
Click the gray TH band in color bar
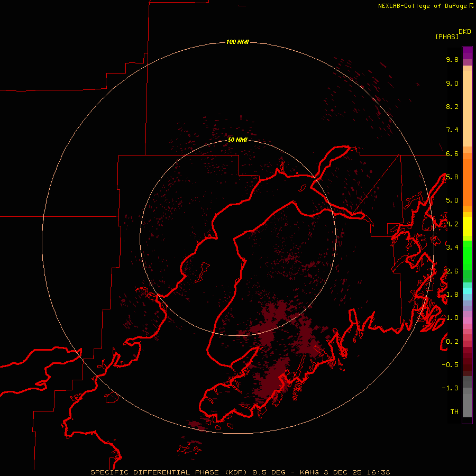tap(467, 405)
